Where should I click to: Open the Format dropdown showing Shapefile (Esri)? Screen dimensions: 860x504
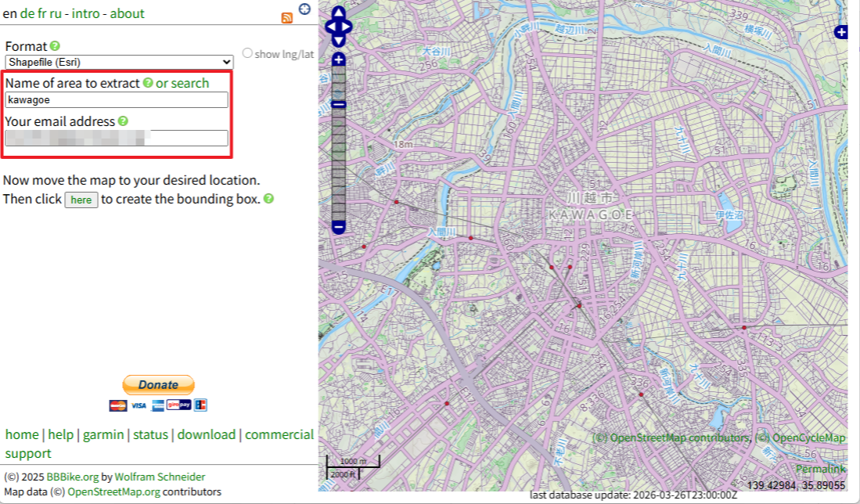pyautogui.click(x=119, y=62)
